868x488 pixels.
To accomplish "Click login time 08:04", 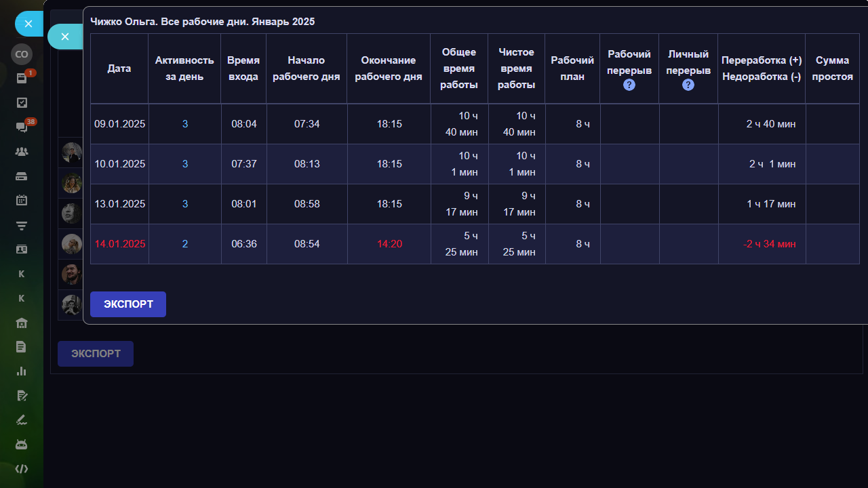I will coord(244,124).
